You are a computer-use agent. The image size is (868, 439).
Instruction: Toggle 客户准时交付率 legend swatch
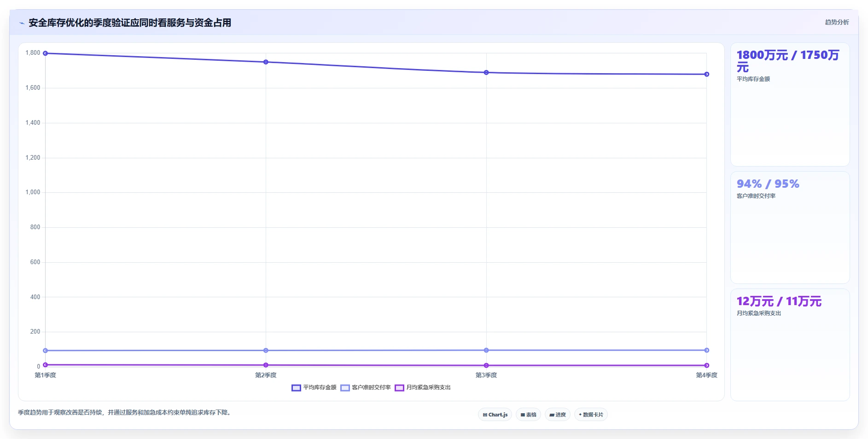(345, 387)
